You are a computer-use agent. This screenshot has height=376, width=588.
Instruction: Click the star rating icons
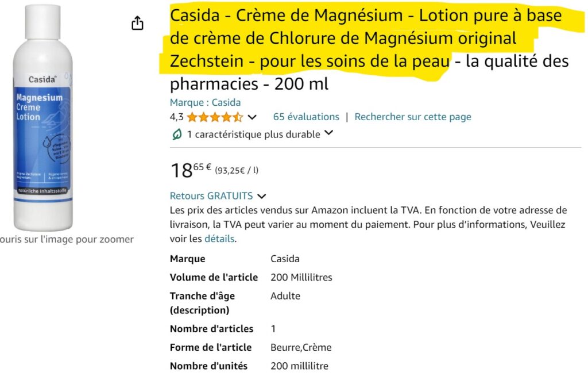pos(215,117)
